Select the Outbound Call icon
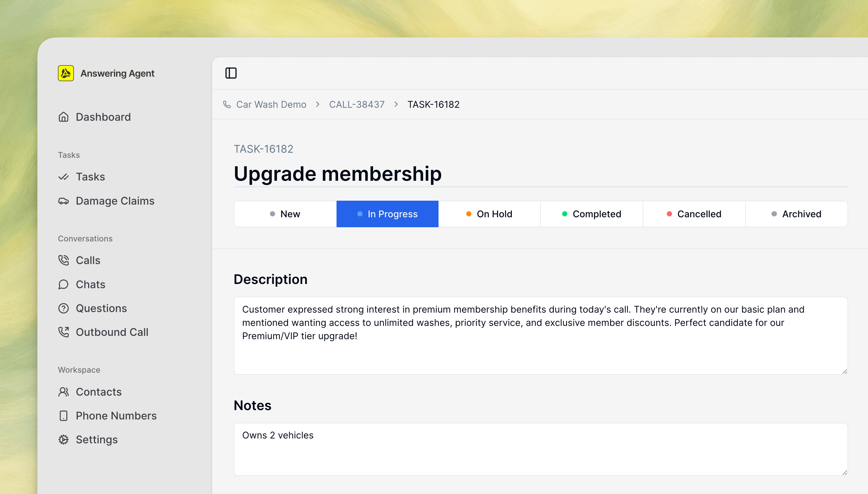Image resolution: width=868 pixels, height=494 pixels. click(x=64, y=332)
